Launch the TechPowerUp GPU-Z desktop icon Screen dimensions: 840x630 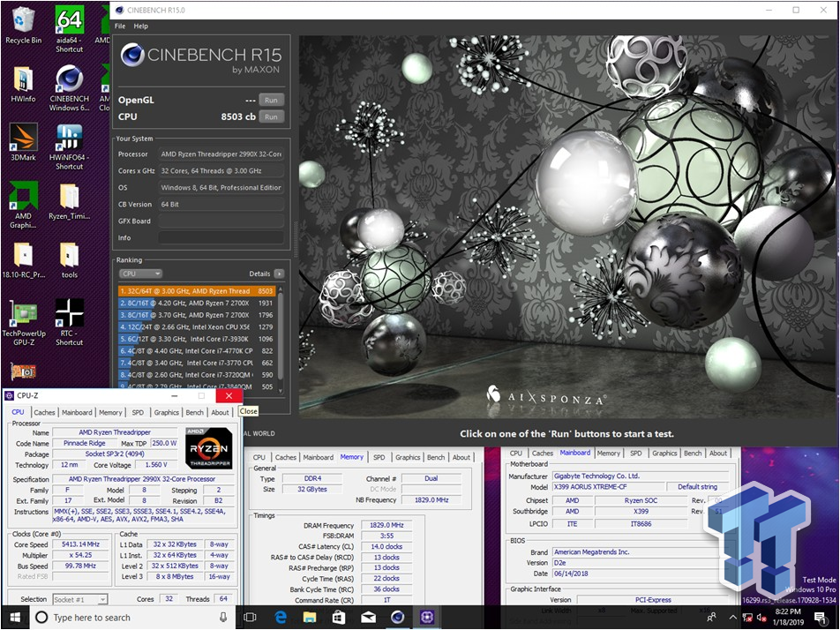tap(23, 322)
